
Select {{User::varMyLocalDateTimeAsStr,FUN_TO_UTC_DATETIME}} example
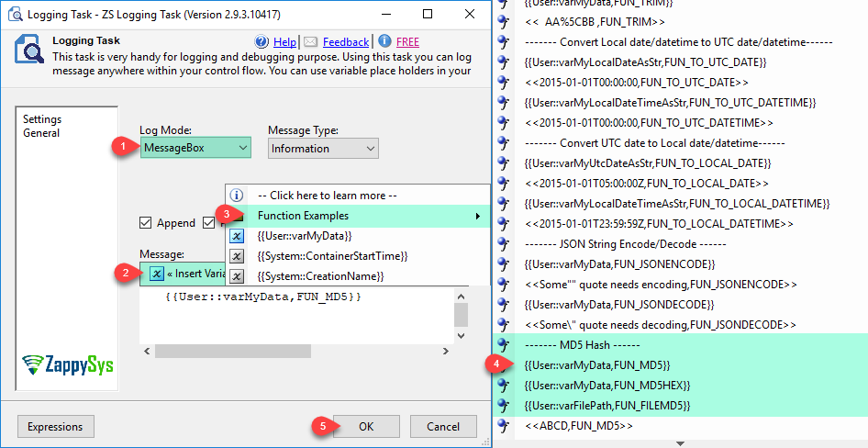pyautogui.click(x=670, y=103)
